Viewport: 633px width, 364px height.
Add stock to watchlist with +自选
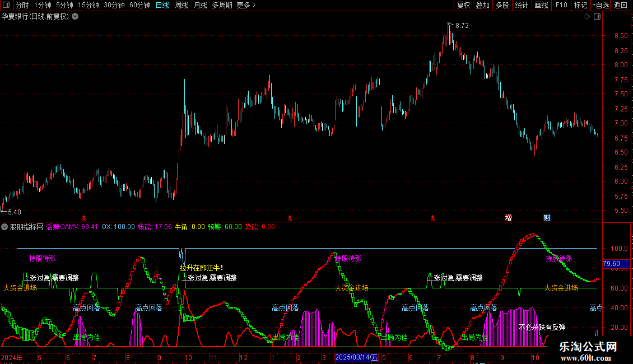601,5
